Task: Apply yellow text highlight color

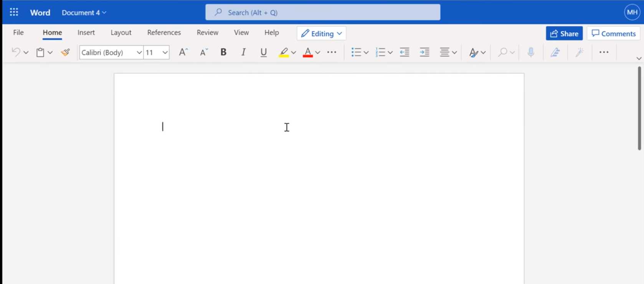Action: [x=284, y=52]
